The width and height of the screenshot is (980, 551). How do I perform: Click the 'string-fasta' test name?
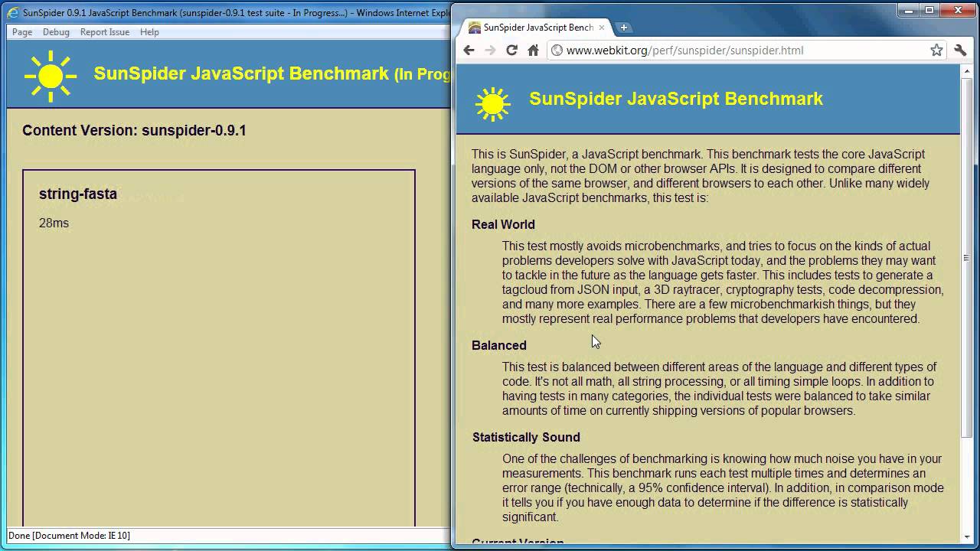[78, 194]
